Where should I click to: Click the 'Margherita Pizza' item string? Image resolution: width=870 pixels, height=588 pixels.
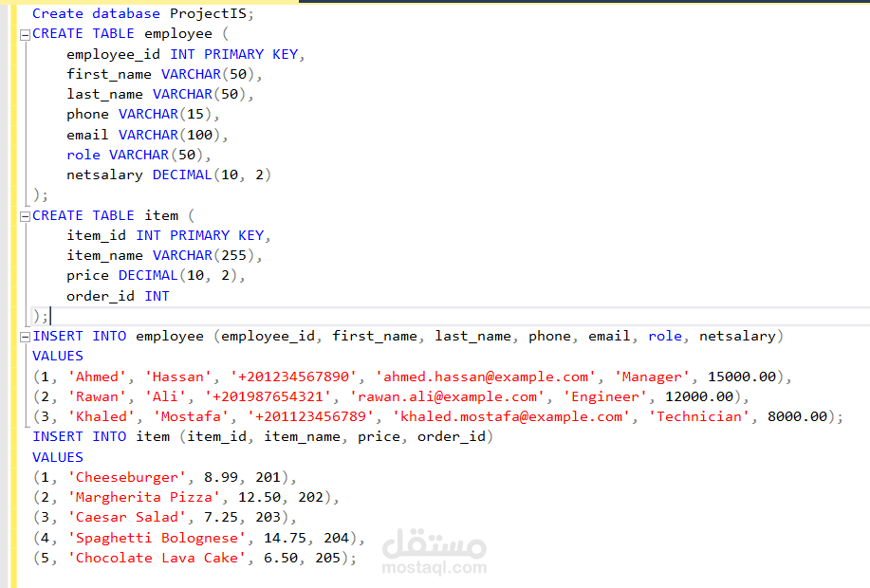pos(144,498)
